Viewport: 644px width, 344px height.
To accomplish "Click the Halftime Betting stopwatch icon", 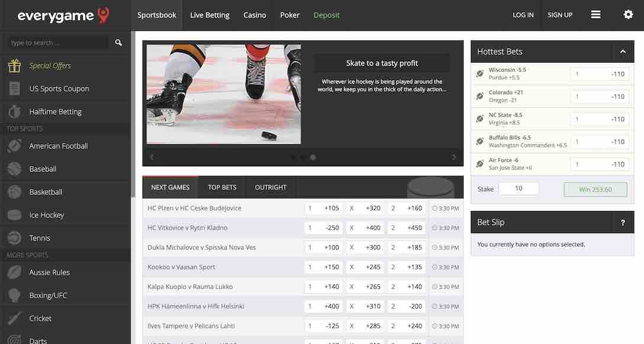I will (x=14, y=112).
